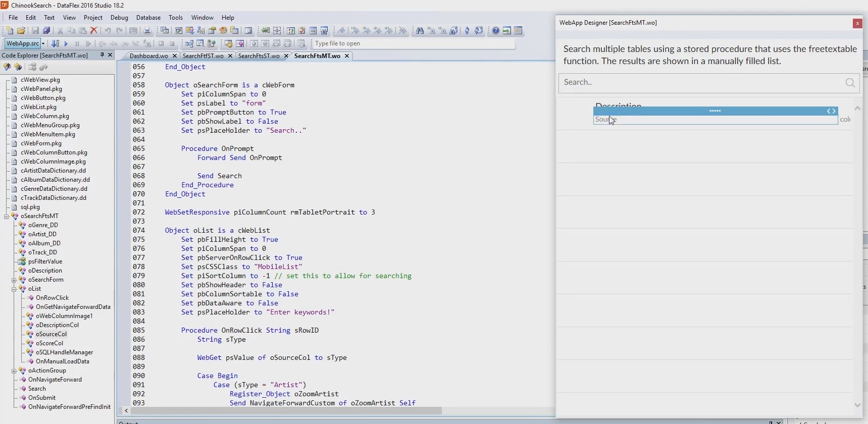868x424 pixels.
Task: Expand the oActionGroup tree node
Action: [x=14, y=370]
